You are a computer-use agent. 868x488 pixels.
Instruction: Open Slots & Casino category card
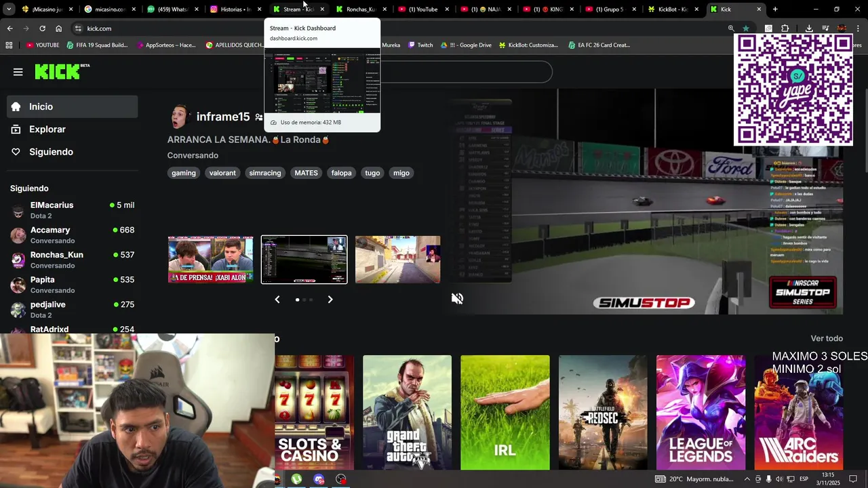pos(314,412)
